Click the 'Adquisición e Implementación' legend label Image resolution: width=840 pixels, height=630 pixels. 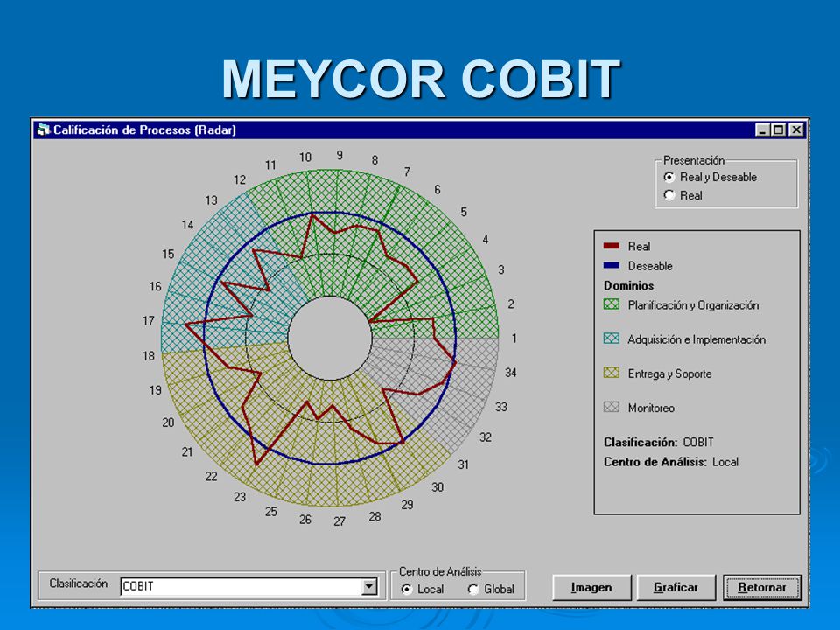tap(696, 339)
